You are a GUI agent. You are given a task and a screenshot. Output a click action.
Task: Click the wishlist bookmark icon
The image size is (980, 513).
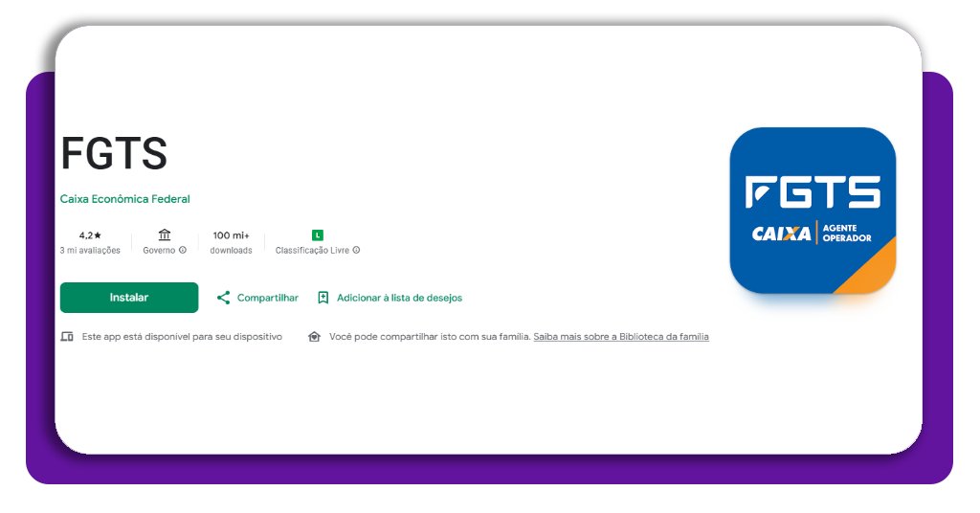323,298
